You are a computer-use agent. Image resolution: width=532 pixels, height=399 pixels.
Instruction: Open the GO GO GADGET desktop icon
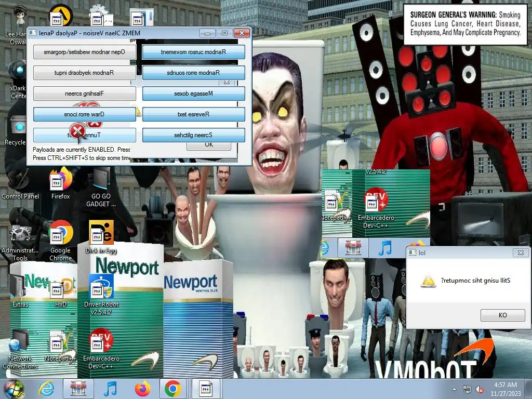coord(101,187)
